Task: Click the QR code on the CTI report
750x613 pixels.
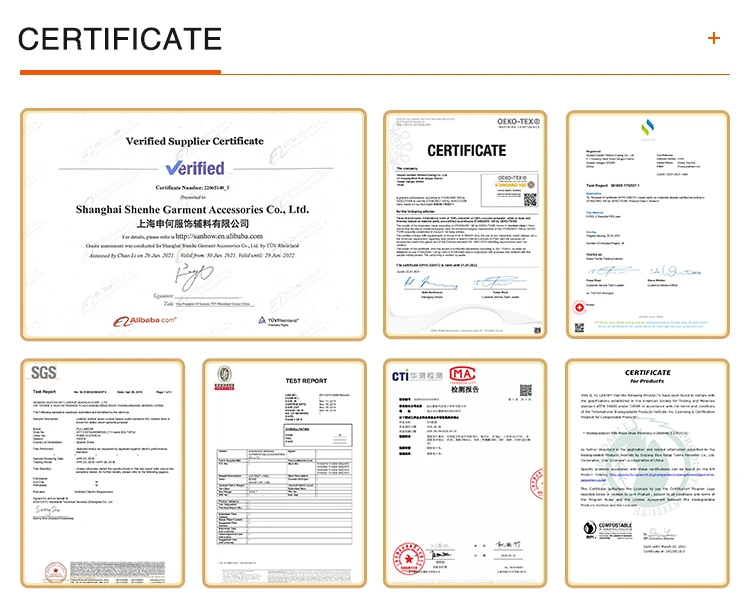Action: pos(526,390)
